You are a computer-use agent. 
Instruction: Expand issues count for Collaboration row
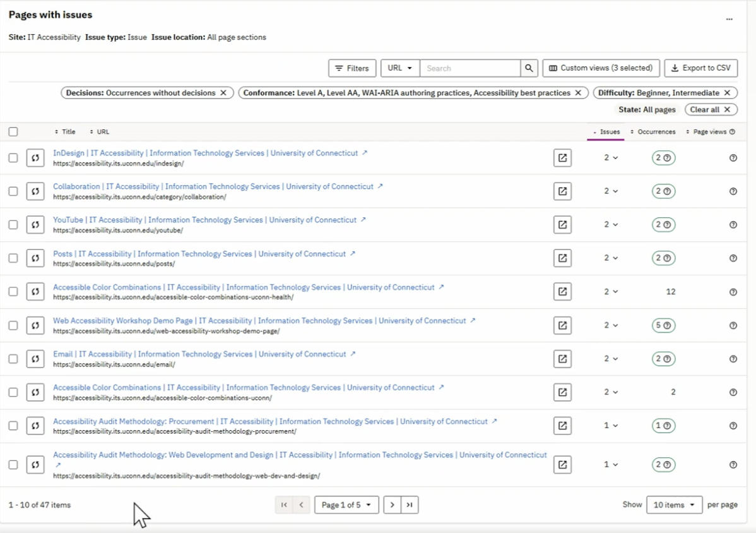(611, 191)
